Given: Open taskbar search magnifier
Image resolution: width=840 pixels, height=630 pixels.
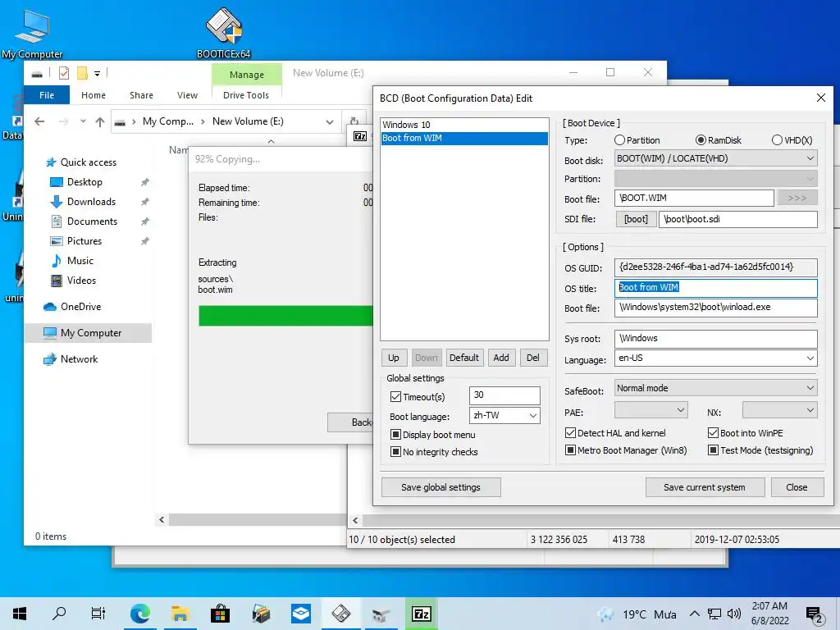Looking at the screenshot, I should pyautogui.click(x=59, y=614).
